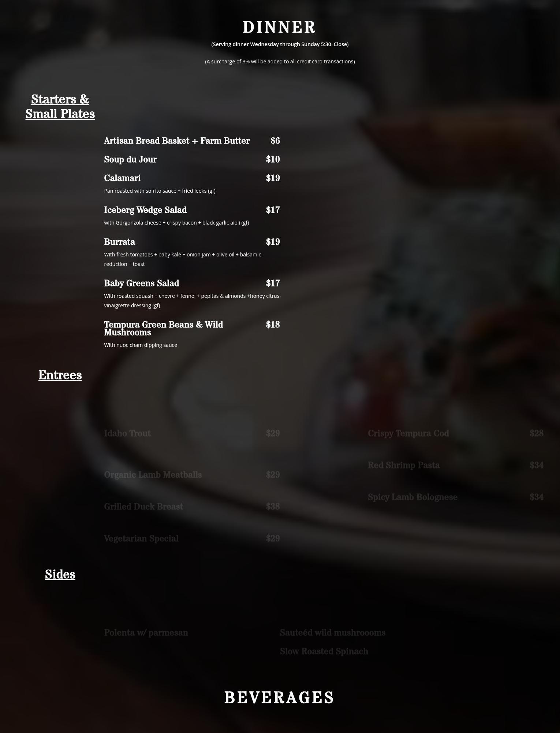This screenshot has width=560, height=733.
Task: Select Grilled Duck Breast entree
Action: click(x=143, y=507)
